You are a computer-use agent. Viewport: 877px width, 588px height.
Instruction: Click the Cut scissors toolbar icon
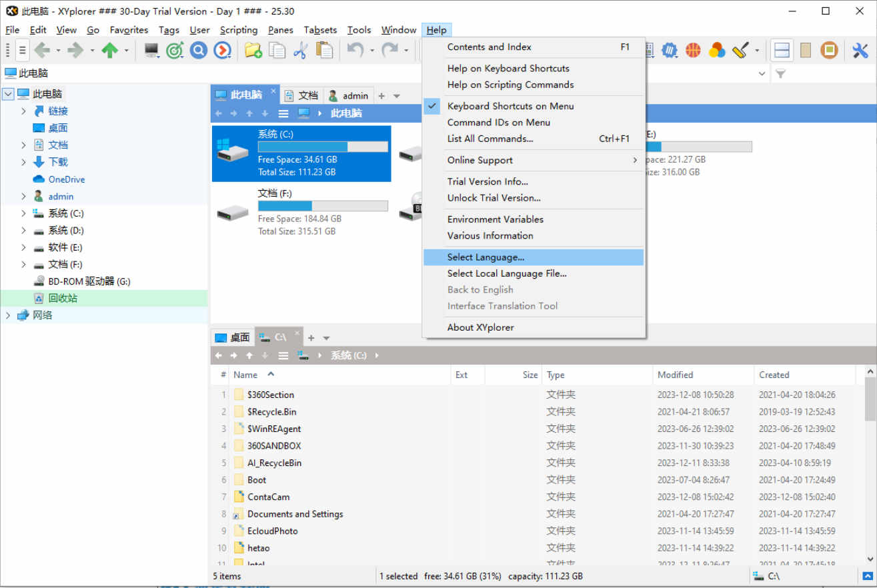coord(300,50)
